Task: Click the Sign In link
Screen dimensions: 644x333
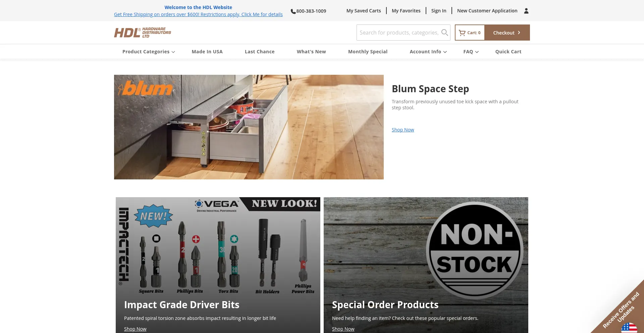Action: pos(439,11)
